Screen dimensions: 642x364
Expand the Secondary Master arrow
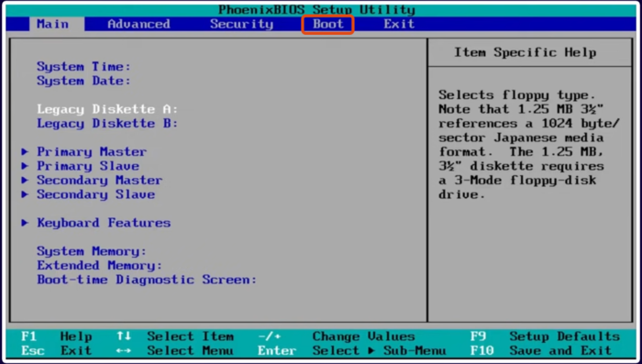click(25, 180)
